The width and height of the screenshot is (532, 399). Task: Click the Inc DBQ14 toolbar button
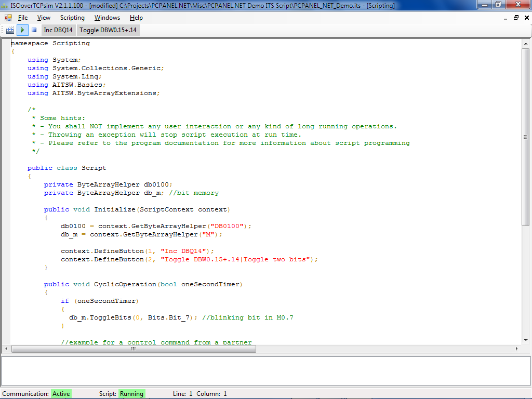[58, 30]
